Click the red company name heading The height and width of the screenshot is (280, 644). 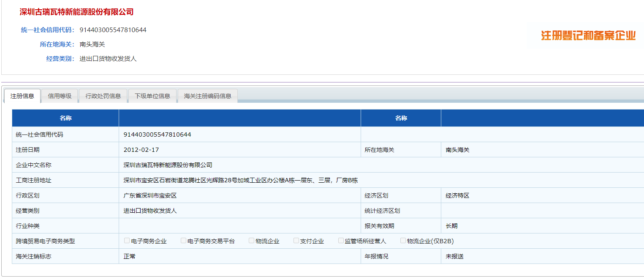[x=76, y=12]
